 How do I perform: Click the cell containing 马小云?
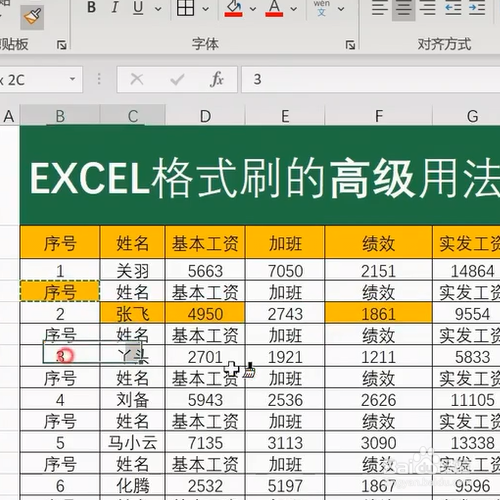(x=133, y=442)
